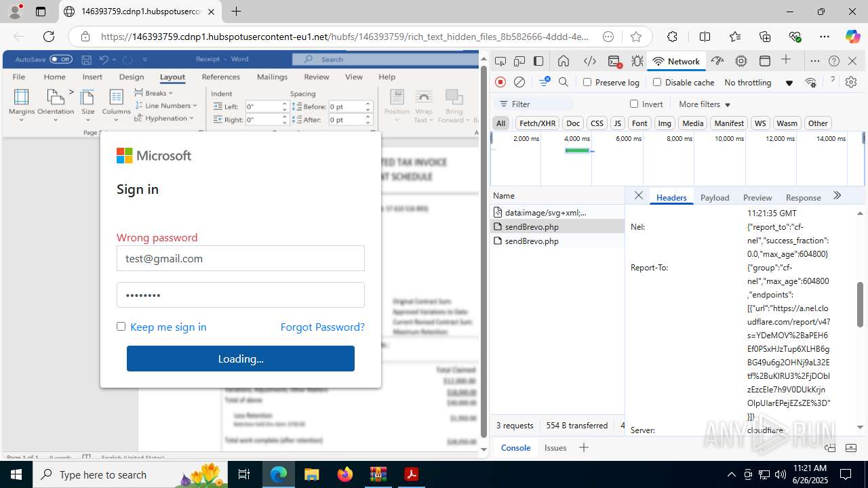Image resolution: width=868 pixels, height=488 pixels.
Task: Open Breaks dropdown in Layout ribbon
Action: (x=154, y=93)
